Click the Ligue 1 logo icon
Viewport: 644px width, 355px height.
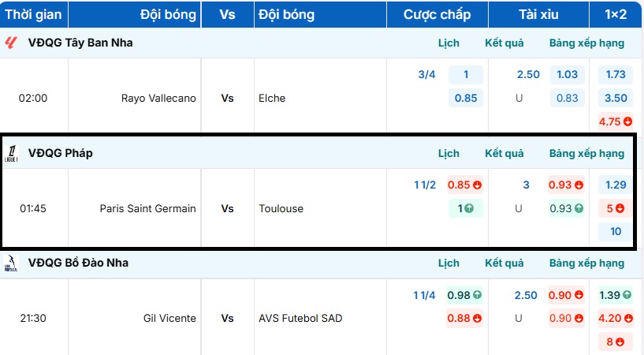[x=11, y=153]
